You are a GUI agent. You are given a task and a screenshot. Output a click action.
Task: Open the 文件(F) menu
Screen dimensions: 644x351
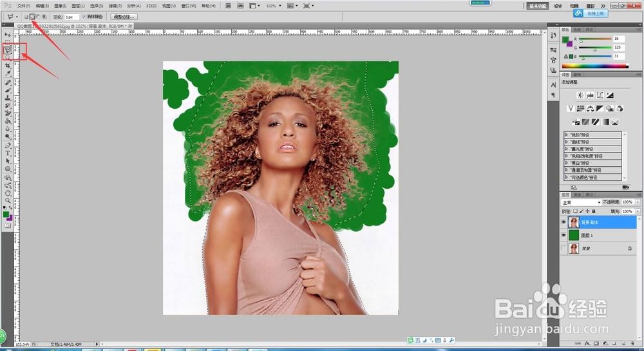click(23, 6)
